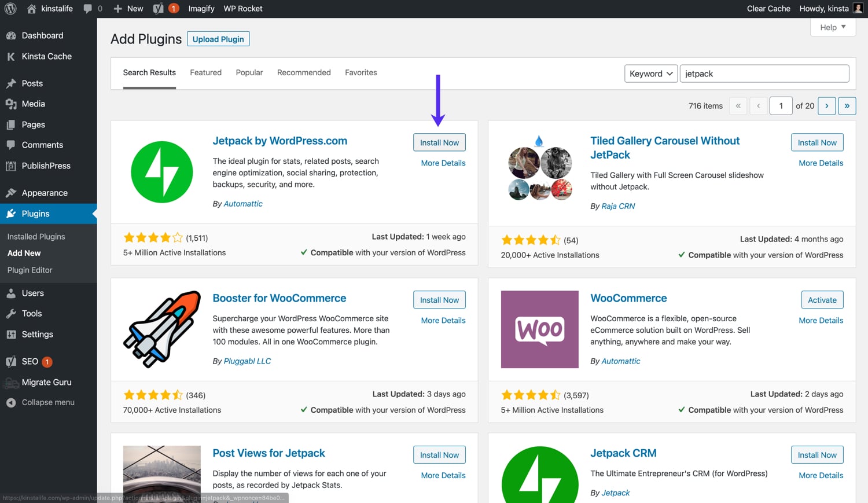Select the Media library icon in sidebar
Image resolution: width=868 pixels, height=503 pixels.
12,104
